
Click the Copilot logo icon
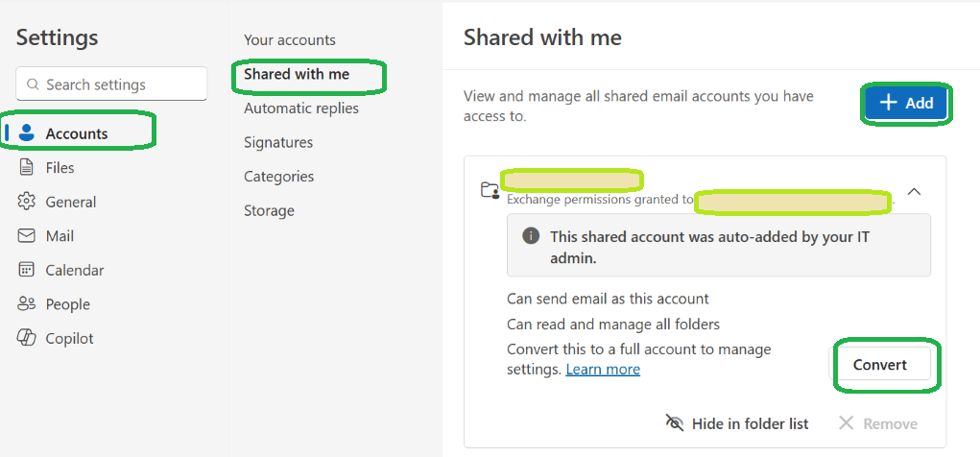tap(26, 338)
